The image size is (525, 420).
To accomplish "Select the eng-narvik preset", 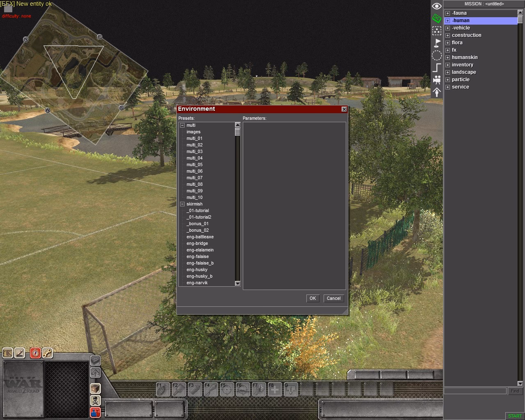I will pyautogui.click(x=197, y=283).
